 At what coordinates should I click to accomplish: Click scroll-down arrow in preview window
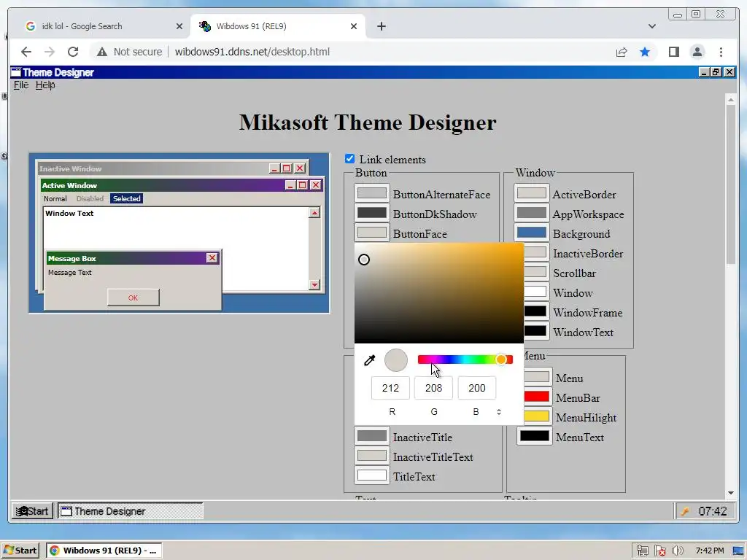point(314,285)
